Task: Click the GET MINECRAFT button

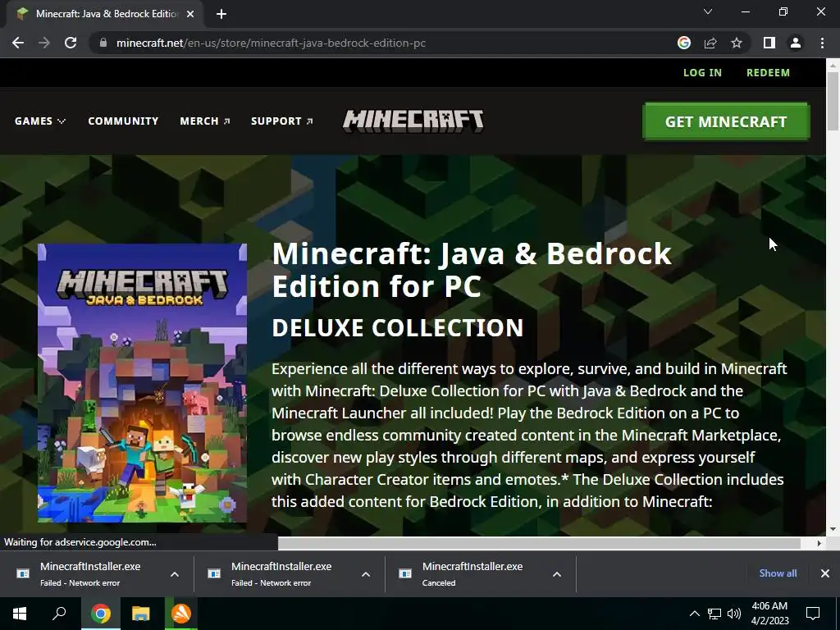Action: pyautogui.click(x=726, y=121)
